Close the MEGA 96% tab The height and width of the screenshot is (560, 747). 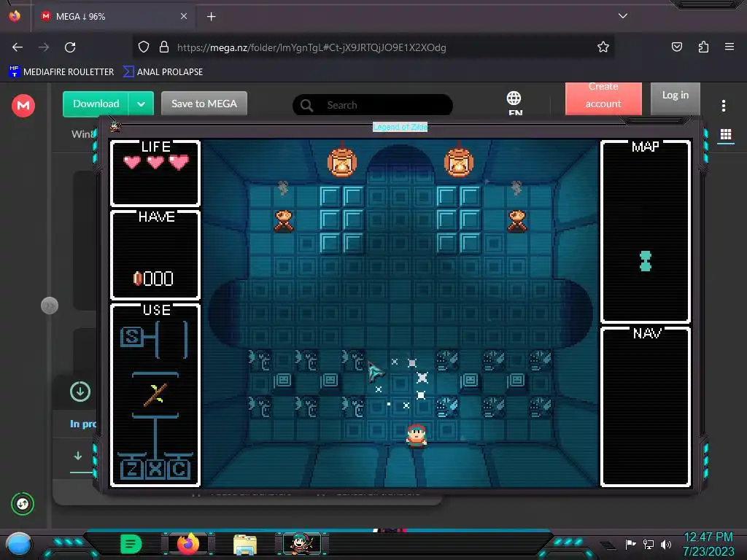tap(184, 16)
